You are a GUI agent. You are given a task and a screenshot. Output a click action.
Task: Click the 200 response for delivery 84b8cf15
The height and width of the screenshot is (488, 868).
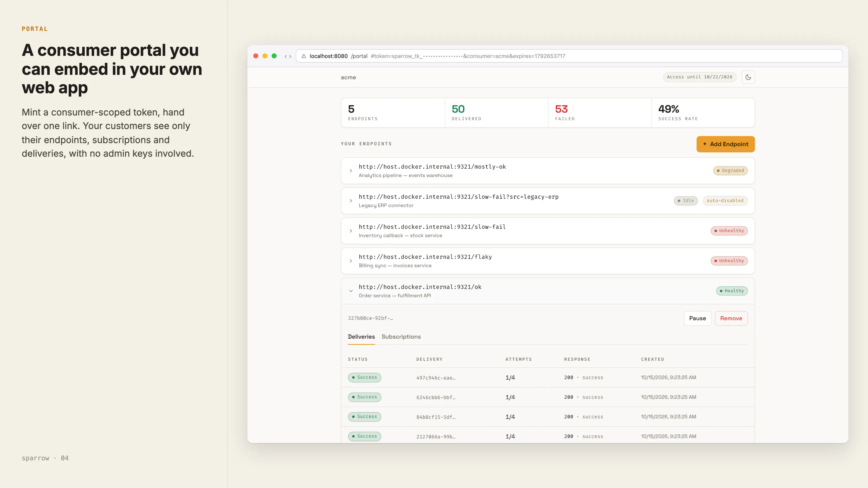pyautogui.click(x=569, y=417)
